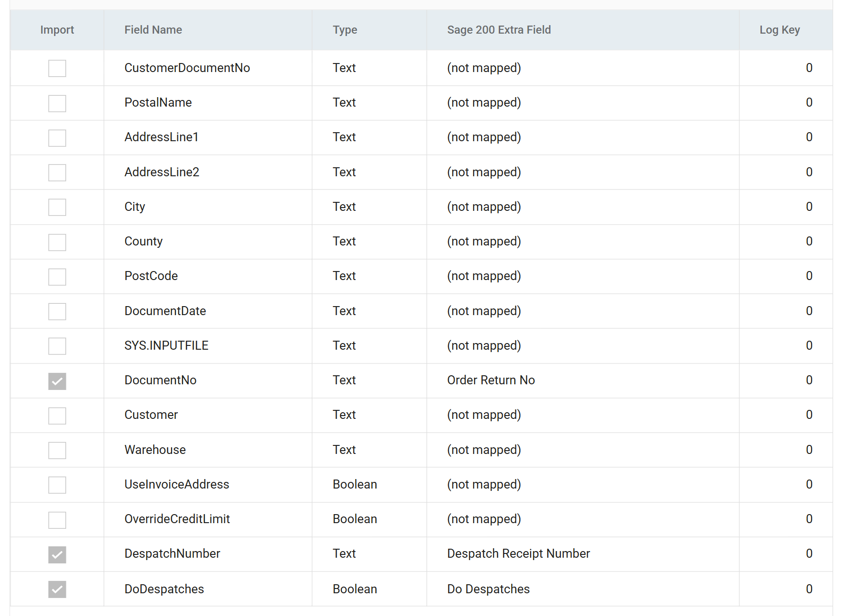This screenshot has height=616, width=842.
Task: Click (not mapped) in the CustomerDocumentNo row
Action: 484,68
